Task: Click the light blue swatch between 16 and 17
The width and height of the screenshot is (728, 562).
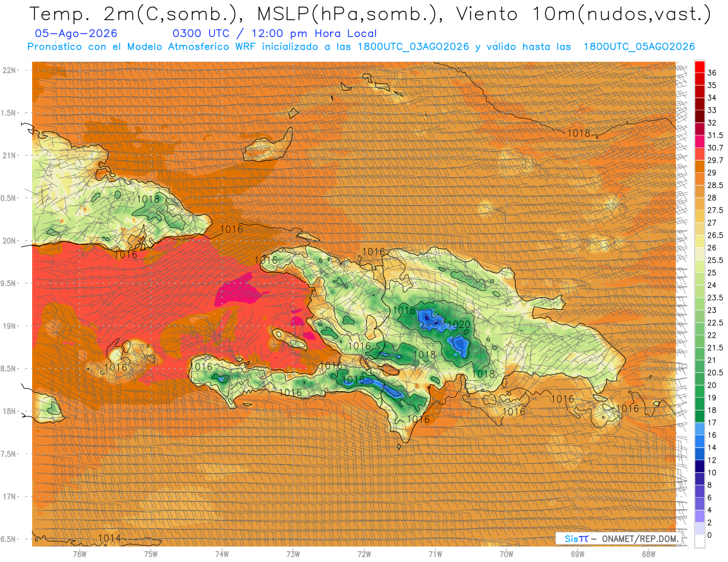Action: 699,429
